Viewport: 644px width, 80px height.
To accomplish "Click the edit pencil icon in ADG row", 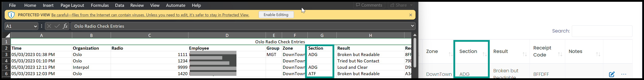I will pos(612,74).
